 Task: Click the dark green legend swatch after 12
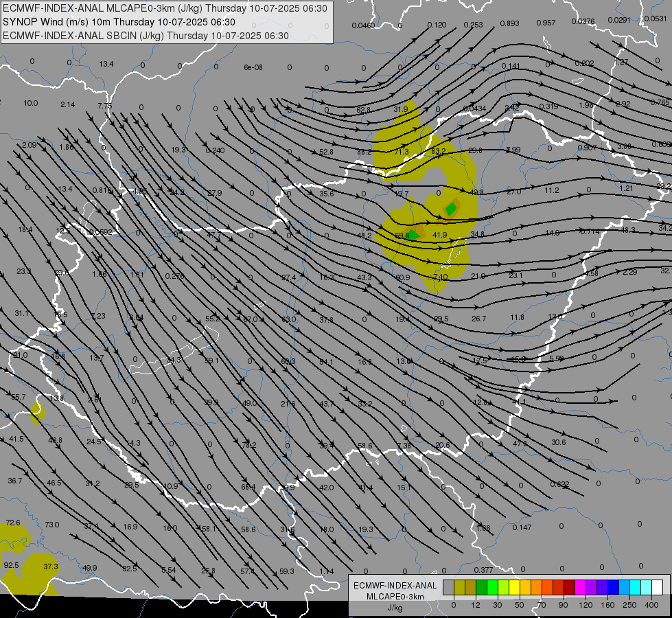click(481, 588)
